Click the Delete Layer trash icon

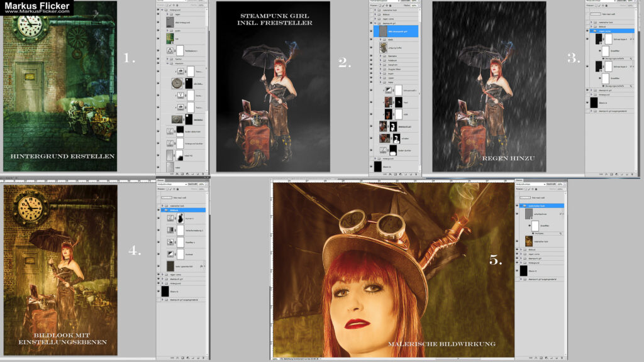click(203, 358)
